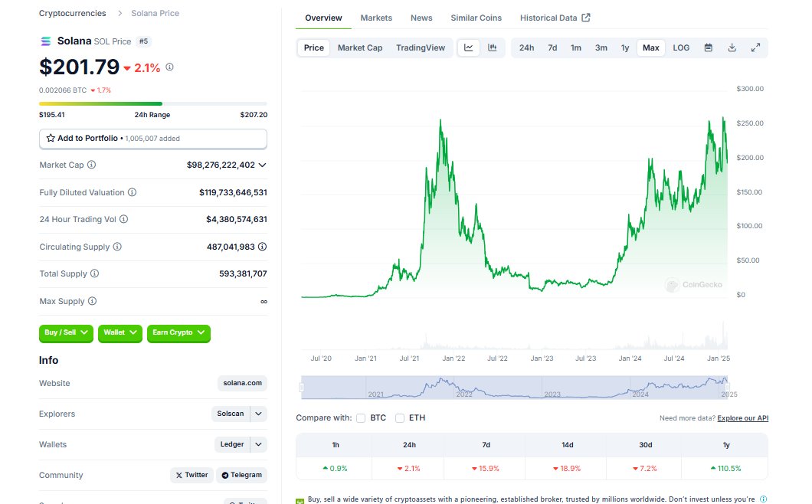The height and width of the screenshot is (504, 812).
Task: Switch to candlestick chart view icon
Action: pyautogui.click(x=493, y=47)
